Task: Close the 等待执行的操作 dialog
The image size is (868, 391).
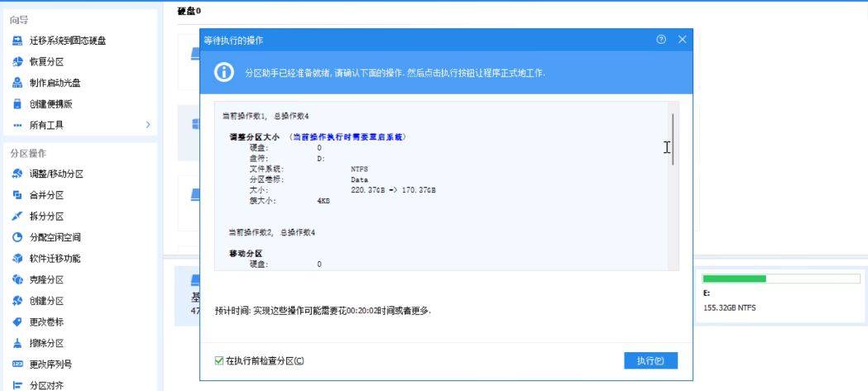Action: tap(682, 40)
